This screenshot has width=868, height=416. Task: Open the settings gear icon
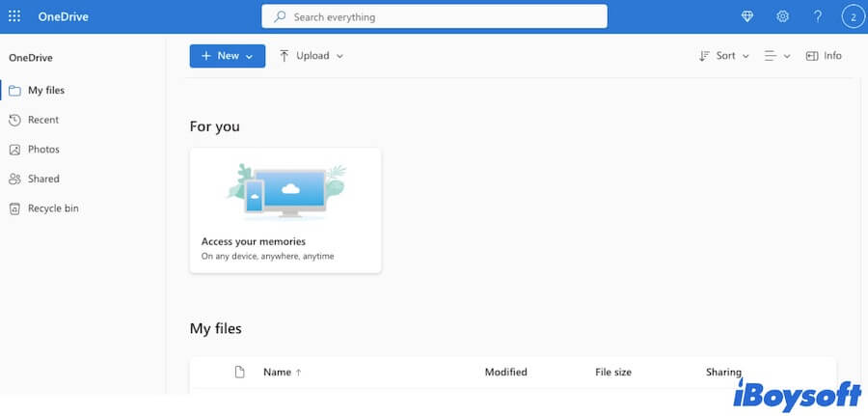pos(782,16)
